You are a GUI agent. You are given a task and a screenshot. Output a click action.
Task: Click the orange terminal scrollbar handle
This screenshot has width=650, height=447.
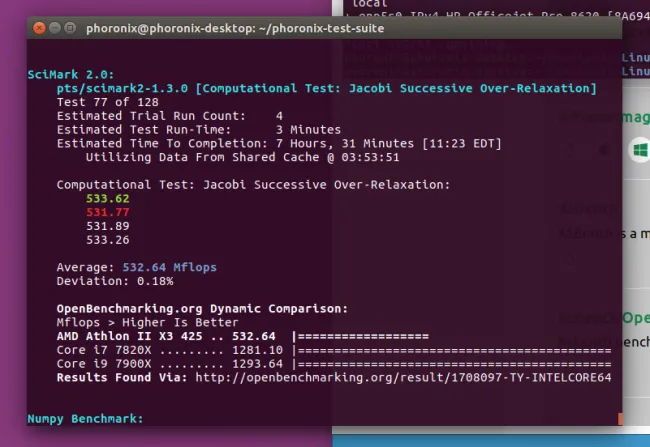pyautogui.click(x=620, y=419)
